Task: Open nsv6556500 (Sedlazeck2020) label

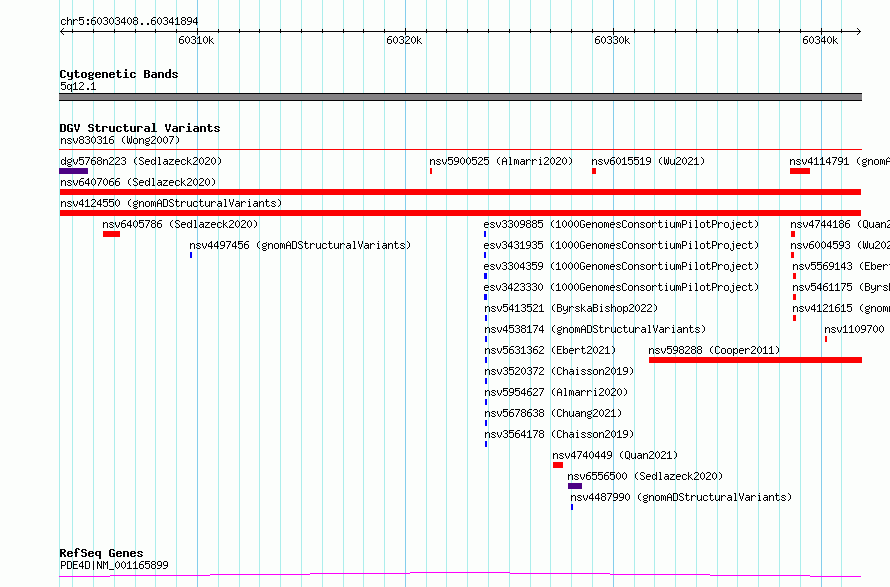Action: [645, 476]
